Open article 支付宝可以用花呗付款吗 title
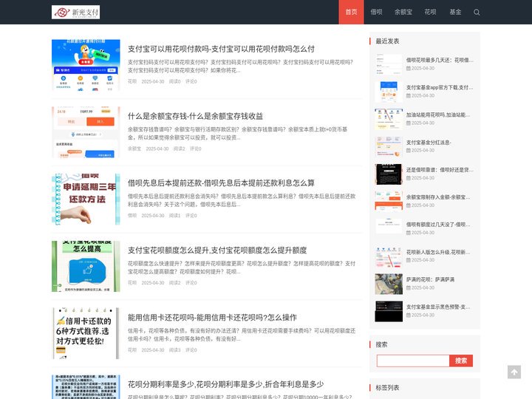This screenshot has width=532, height=399. (x=221, y=49)
